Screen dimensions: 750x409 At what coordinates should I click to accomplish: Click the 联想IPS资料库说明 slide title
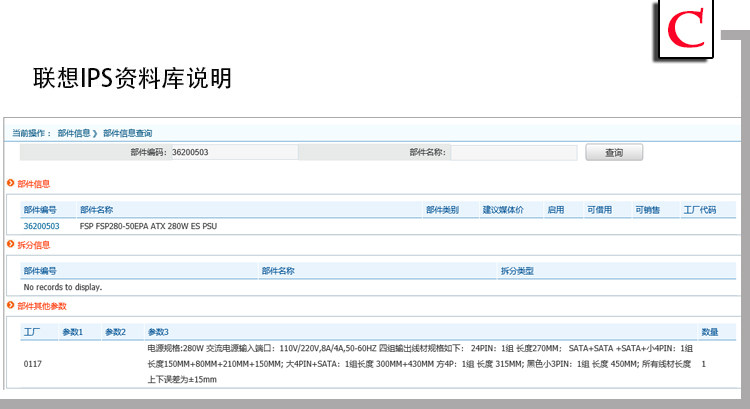(132, 78)
